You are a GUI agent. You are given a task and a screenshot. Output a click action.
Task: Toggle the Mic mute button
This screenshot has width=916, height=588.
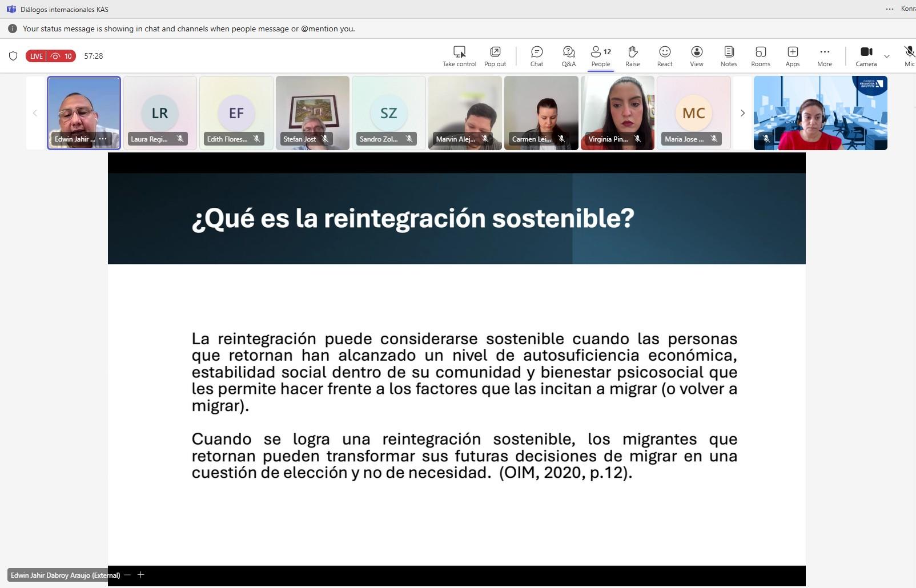pyautogui.click(x=909, y=53)
